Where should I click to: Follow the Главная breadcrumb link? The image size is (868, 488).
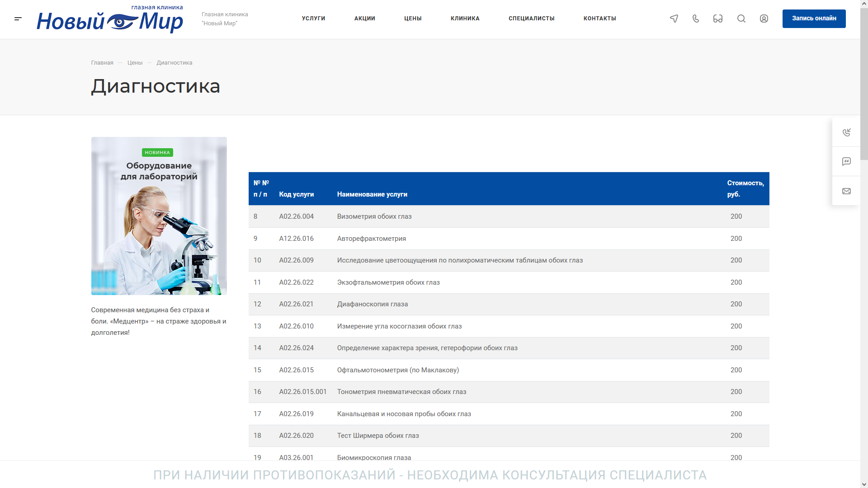pos(102,63)
